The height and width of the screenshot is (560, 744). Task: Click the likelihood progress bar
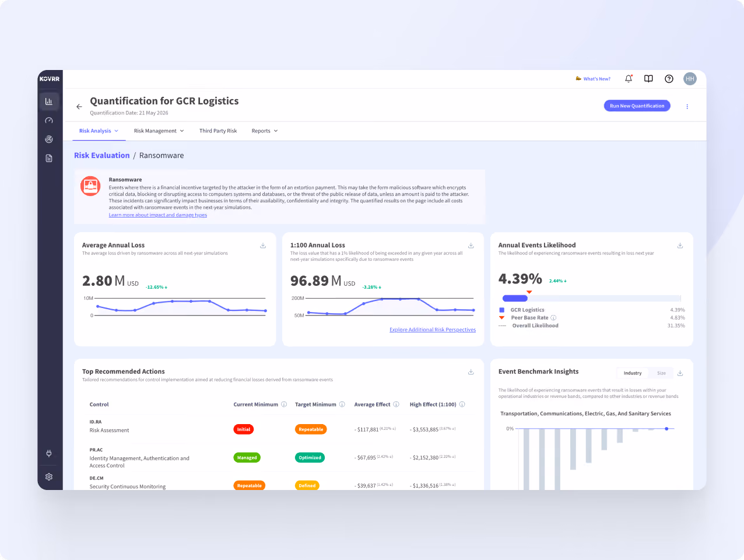tap(591, 298)
